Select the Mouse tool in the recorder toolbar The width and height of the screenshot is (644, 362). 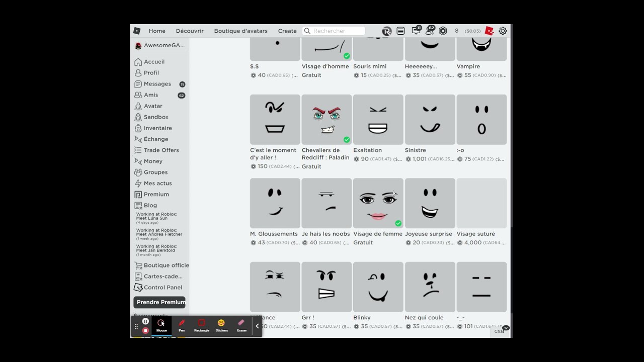point(162,326)
